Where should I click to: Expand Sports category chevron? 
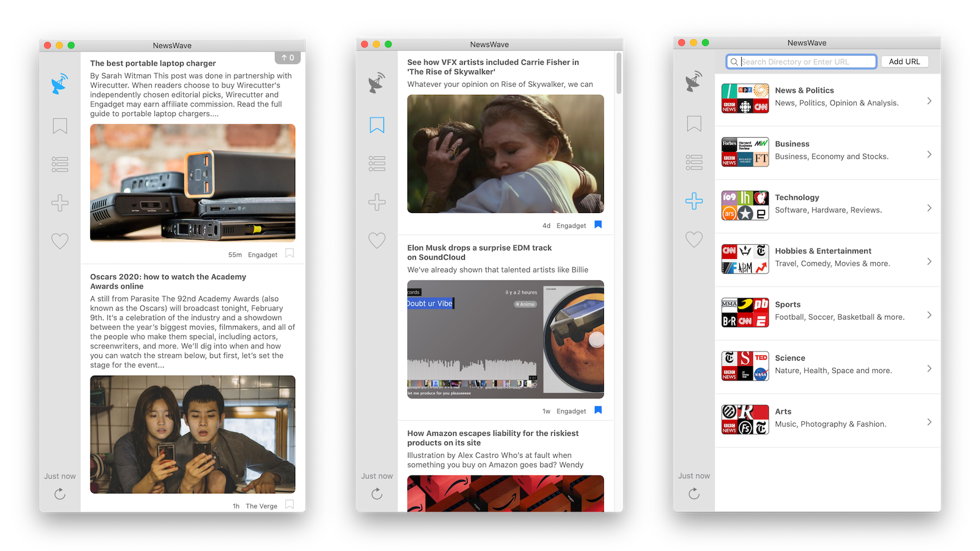click(929, 315)
